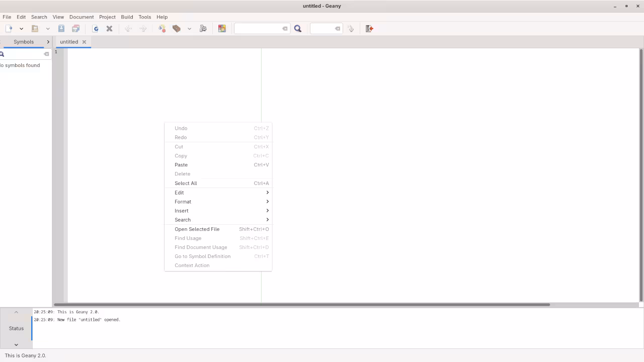Click status bar text 'This is Geany 2.0.'
The height and width of the screenshot is (362, 644).
coord(25,355)
